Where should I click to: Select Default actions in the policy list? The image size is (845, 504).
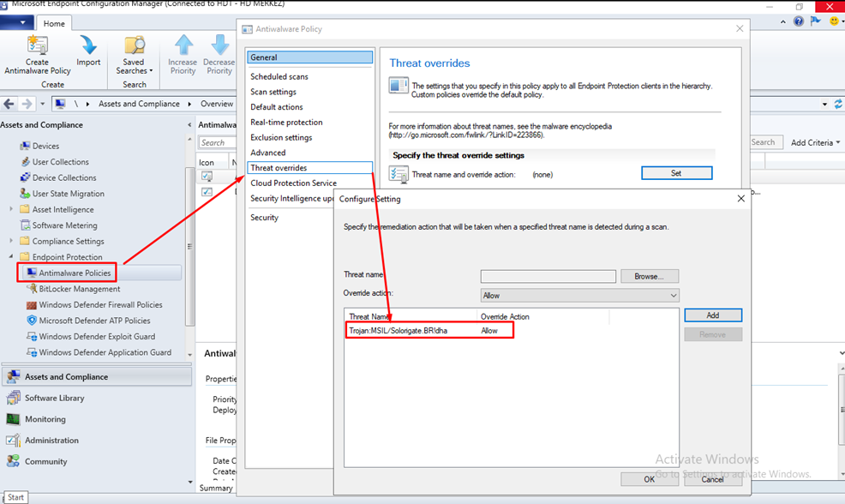pyautogui.click(x=277, y=107)
